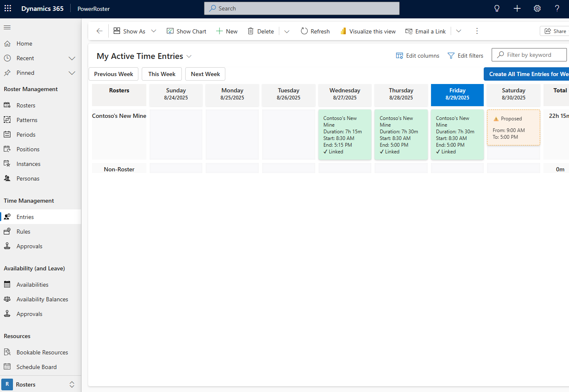Expand the Delete split arrow
Image resolution: width=569 pixels, height=392 pixels.
click(x=287, y=31)
